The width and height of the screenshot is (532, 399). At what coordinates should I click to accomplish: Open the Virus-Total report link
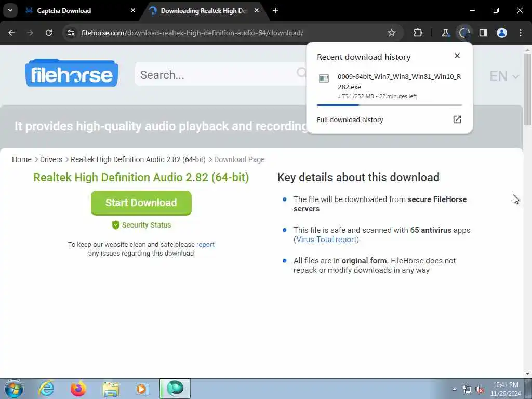pos(326,240)
